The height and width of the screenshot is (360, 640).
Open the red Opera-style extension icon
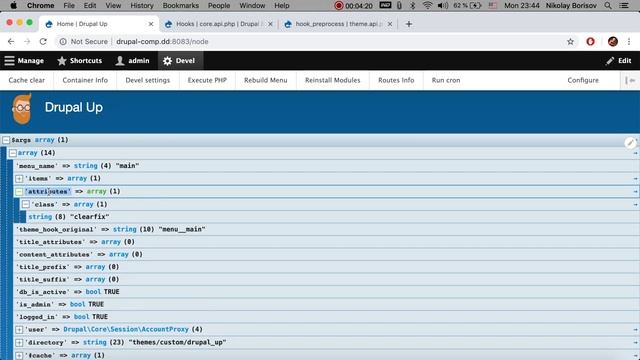[590, 42]
